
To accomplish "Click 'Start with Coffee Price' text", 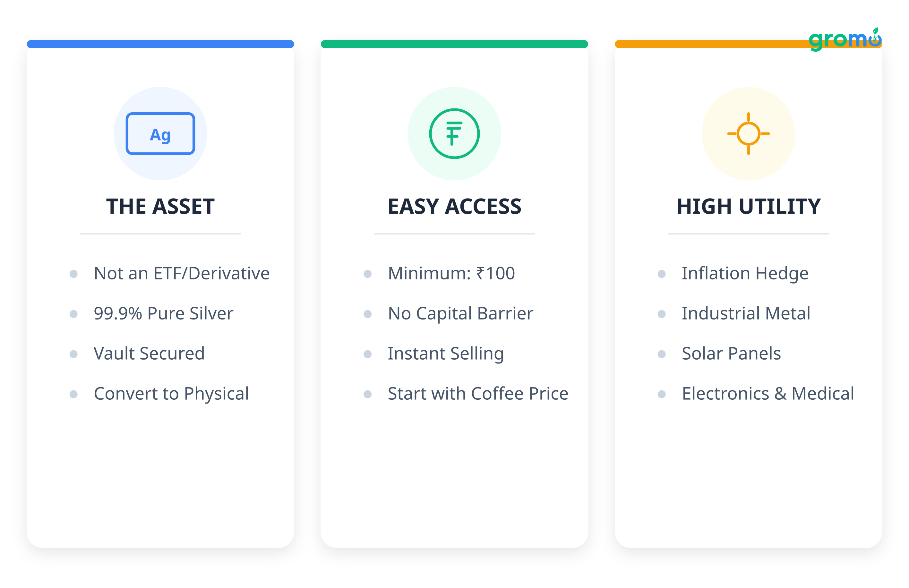I will [478, 394].
